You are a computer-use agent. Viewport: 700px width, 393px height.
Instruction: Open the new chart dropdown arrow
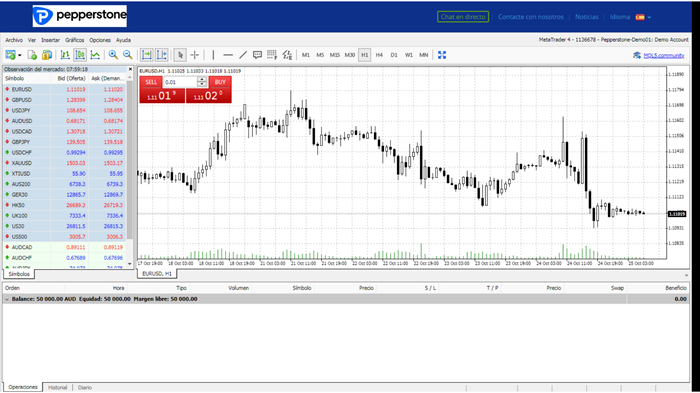[x=20, y=55]
